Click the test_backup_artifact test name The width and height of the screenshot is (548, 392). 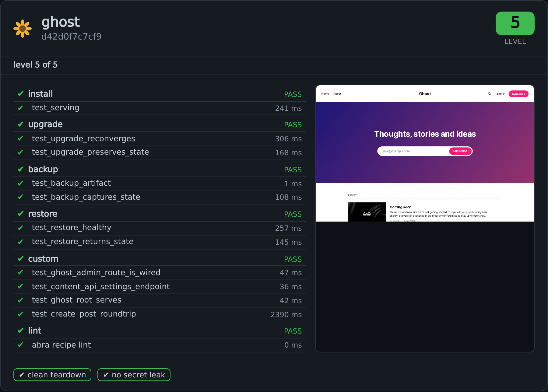(x=71, y=183)
